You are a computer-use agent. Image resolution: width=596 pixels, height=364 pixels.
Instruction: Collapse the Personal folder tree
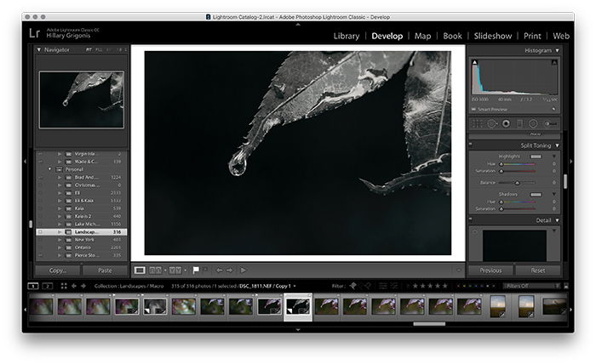tap(49, 169)
